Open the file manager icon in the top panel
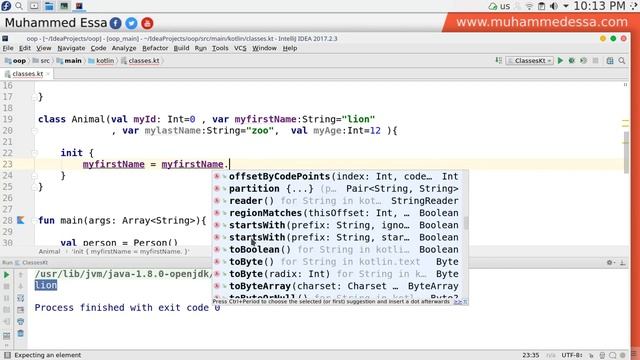Image resolution: width=640 pixels, height=360 pixels. pos(49,6)
